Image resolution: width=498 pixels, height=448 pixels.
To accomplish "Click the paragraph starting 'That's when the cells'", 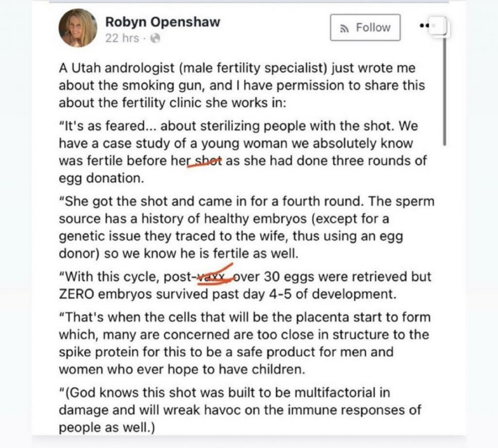I will [245, 343].
